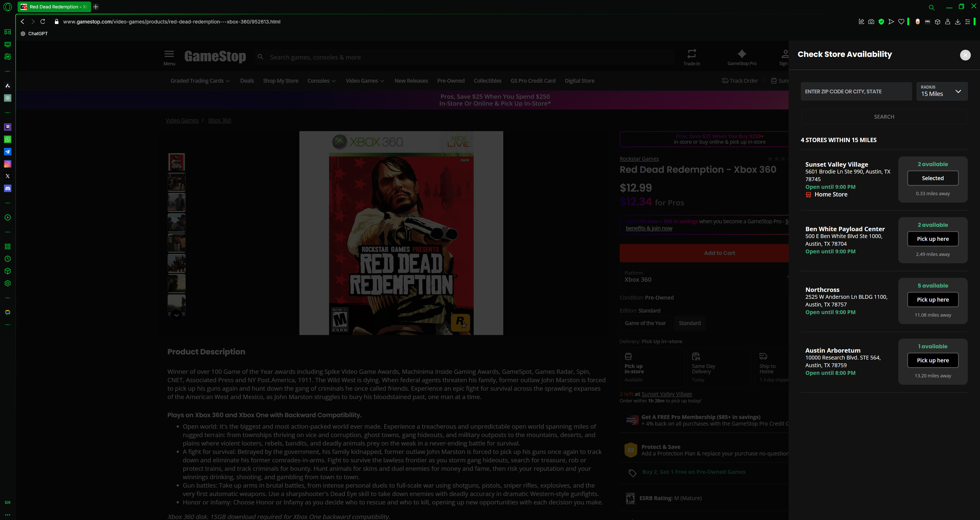This screenshot has height=520, width=980.
Task: Click the address bar URL
Action: pos(171,22)
